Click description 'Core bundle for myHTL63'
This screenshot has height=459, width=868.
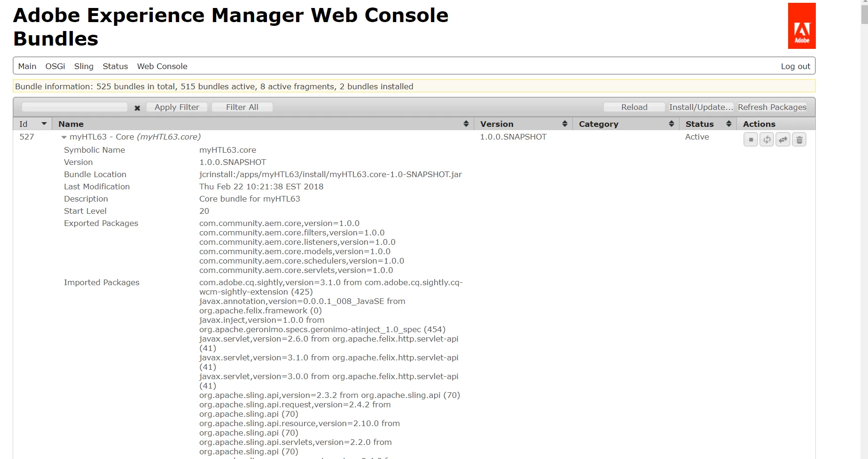coord(250,199)
